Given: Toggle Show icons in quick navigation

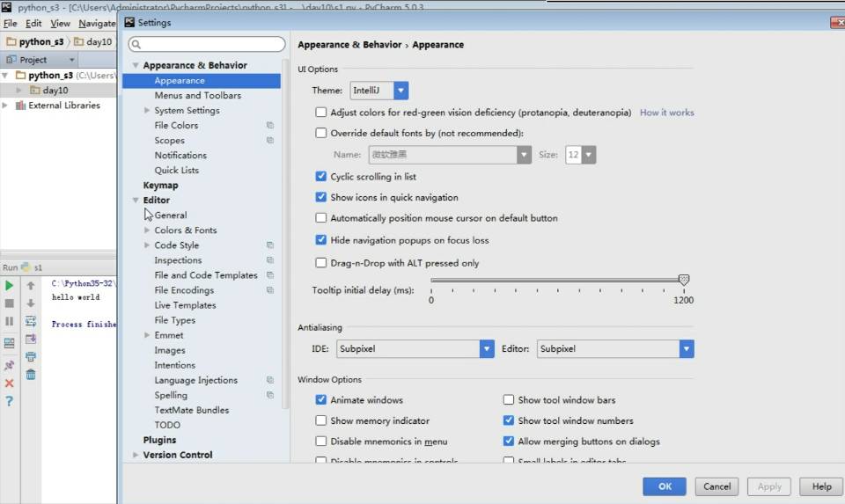Looking at the screenshot, I should 320,197.
